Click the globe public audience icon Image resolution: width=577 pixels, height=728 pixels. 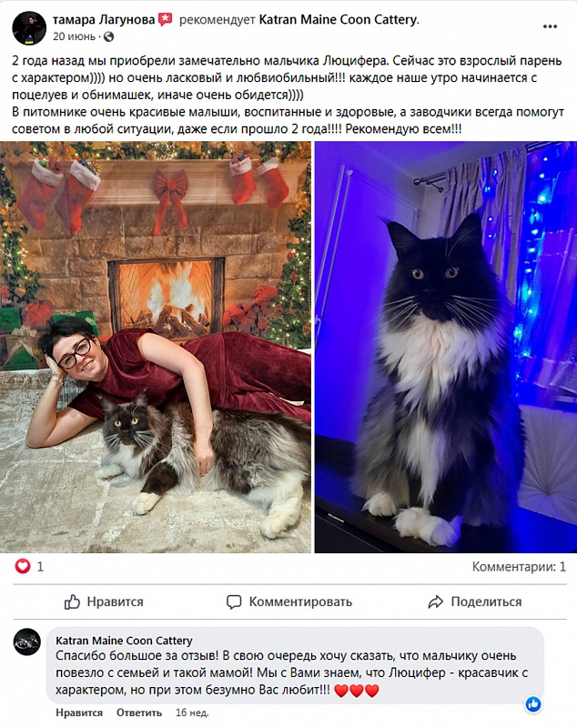point(108,36)
